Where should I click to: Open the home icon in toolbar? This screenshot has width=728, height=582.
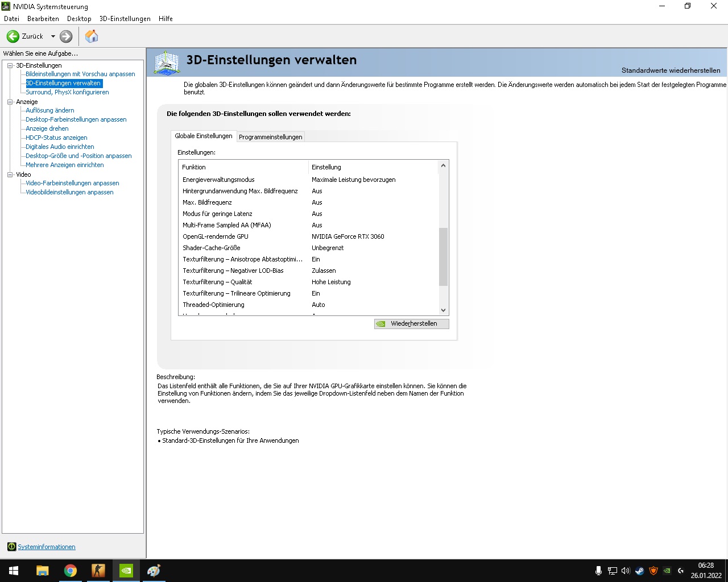pyautogui.click(x=92, y=36)
